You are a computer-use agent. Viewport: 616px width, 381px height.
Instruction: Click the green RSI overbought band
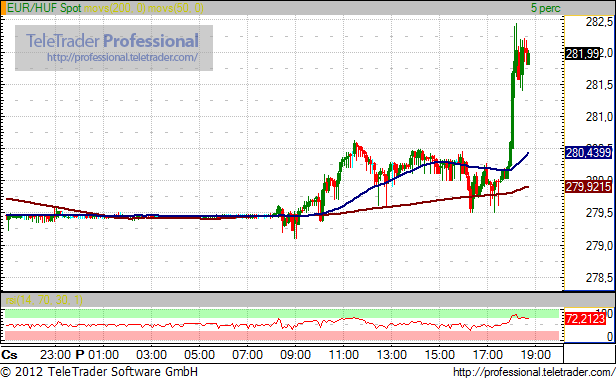[282, 313]
